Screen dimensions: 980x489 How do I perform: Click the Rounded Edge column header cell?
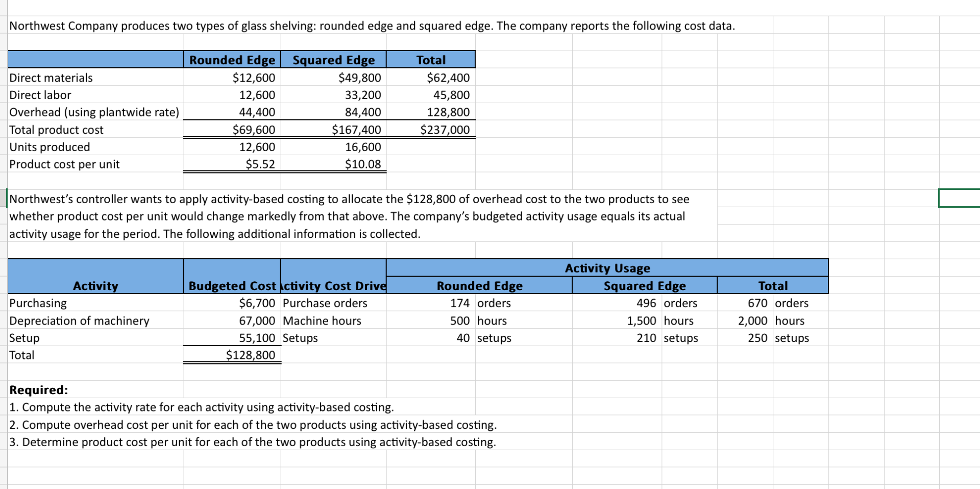(x=231, y=60)
